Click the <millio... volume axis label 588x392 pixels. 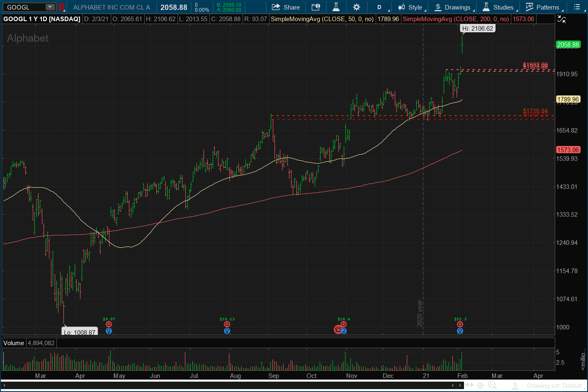(x=583, y=360)
